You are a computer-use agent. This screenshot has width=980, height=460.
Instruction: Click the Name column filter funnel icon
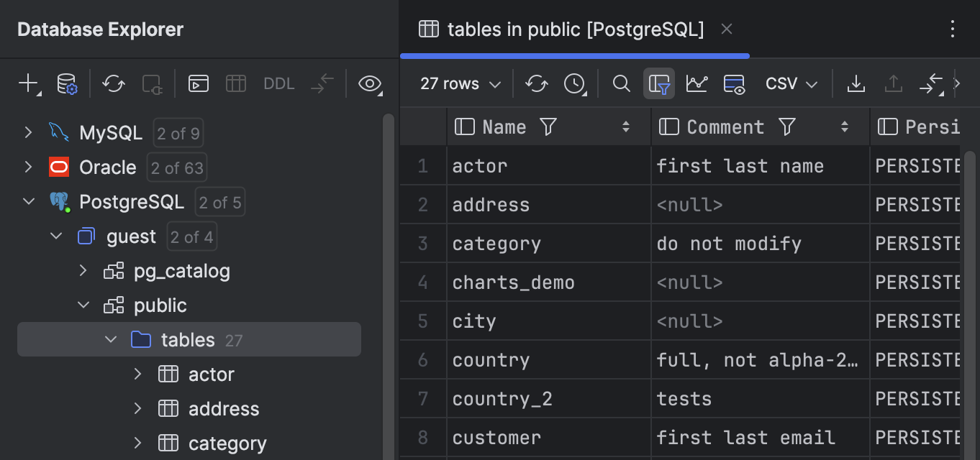click(548, 127)
